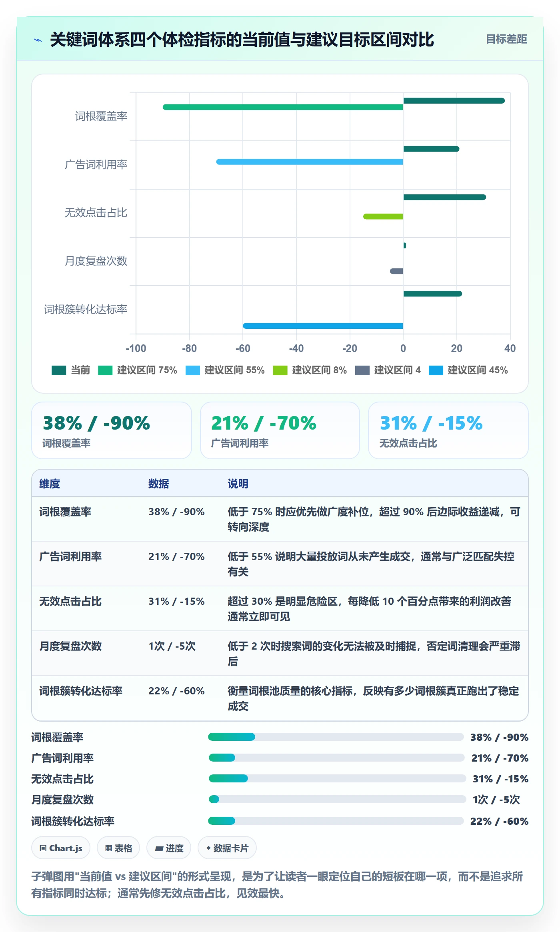Screen dimensions: 560x932
Task: Click the 广告词利用率 progress bar
Action: point(337,758)
